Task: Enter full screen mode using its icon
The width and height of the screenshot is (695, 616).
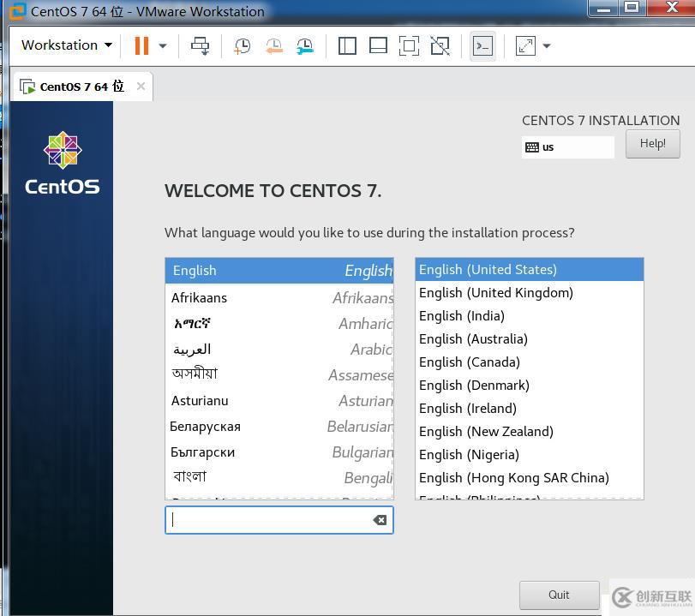Action: pos(409,45)
